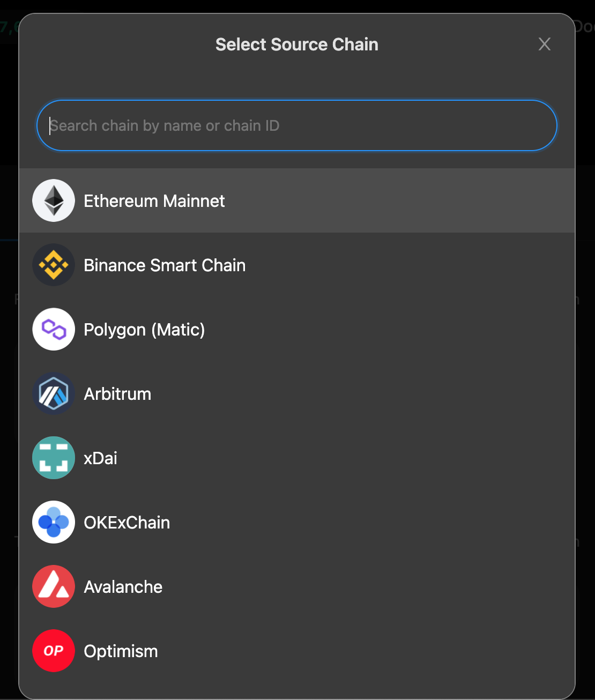Viewport: 595px width, 700px height.
Task: Click inside the chain search field
Action: tap(296, 125)
